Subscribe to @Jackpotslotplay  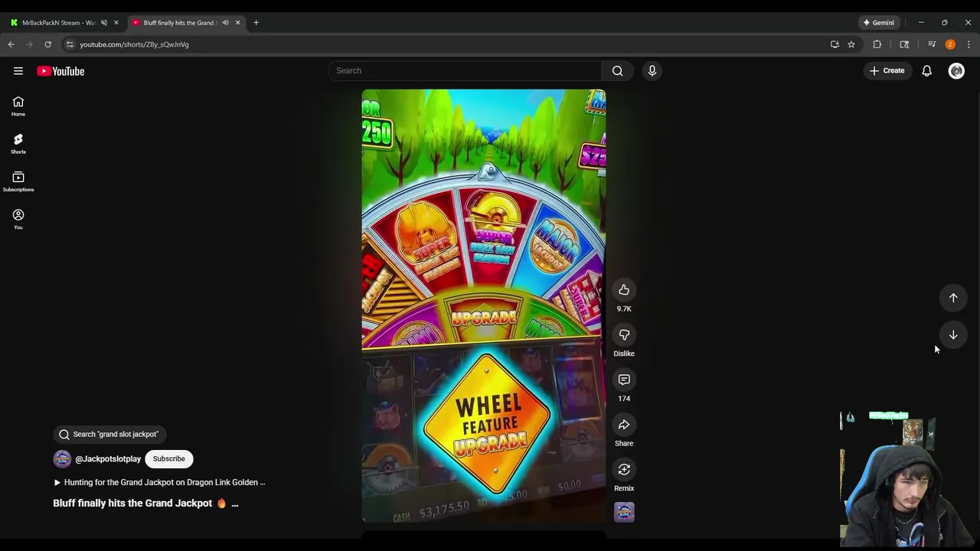168,459
